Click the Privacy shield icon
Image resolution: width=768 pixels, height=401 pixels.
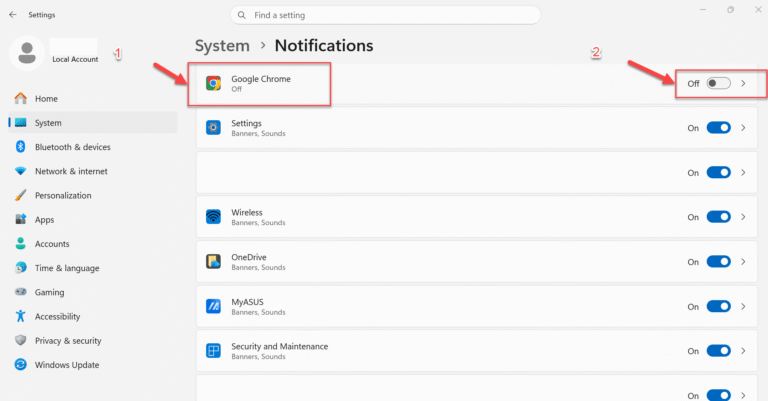click(x=21, y=340)
